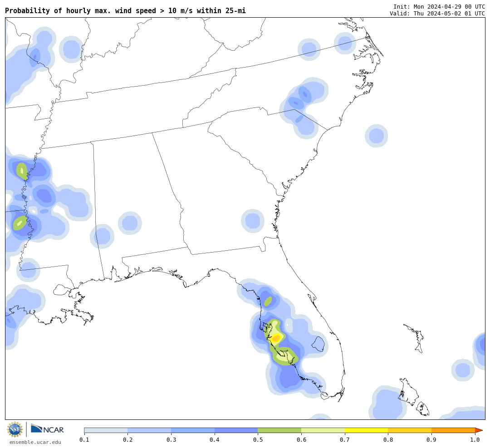
Task: Click the 0.5–0.6 green colorbar segment
Action: click(x=279, y=430)
